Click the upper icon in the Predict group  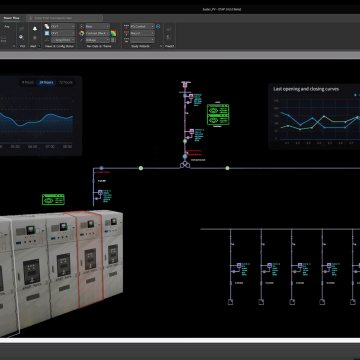(169, 29)
